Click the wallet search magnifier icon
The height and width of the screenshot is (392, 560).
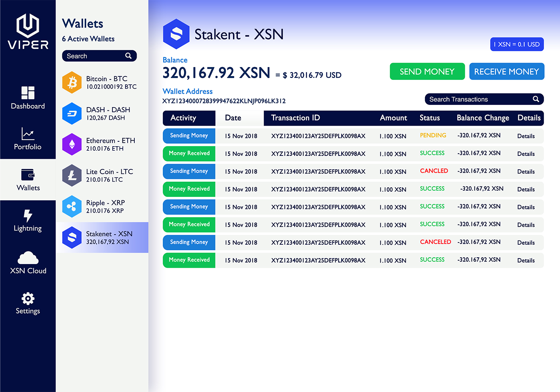point(128,56)
